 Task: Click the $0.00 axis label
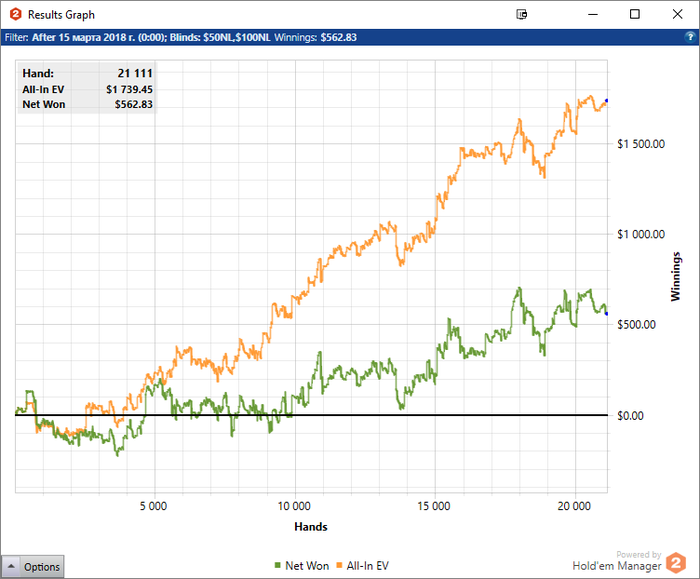point(630,416)
